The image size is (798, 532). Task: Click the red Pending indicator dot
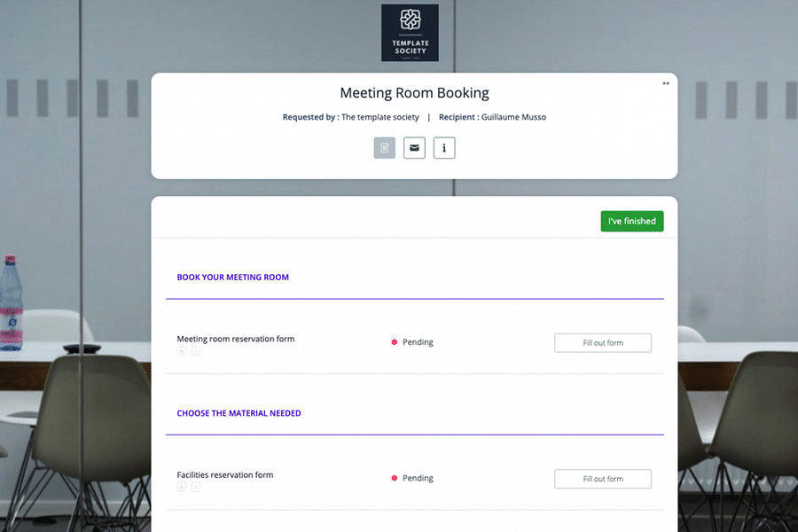tap(394, 341)
